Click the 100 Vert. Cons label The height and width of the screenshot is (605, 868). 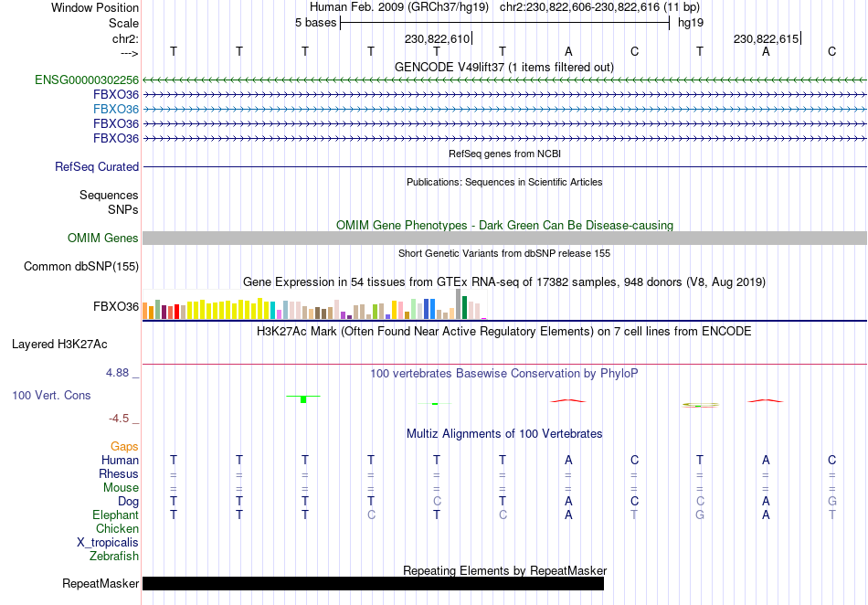(x=51, y=395)
